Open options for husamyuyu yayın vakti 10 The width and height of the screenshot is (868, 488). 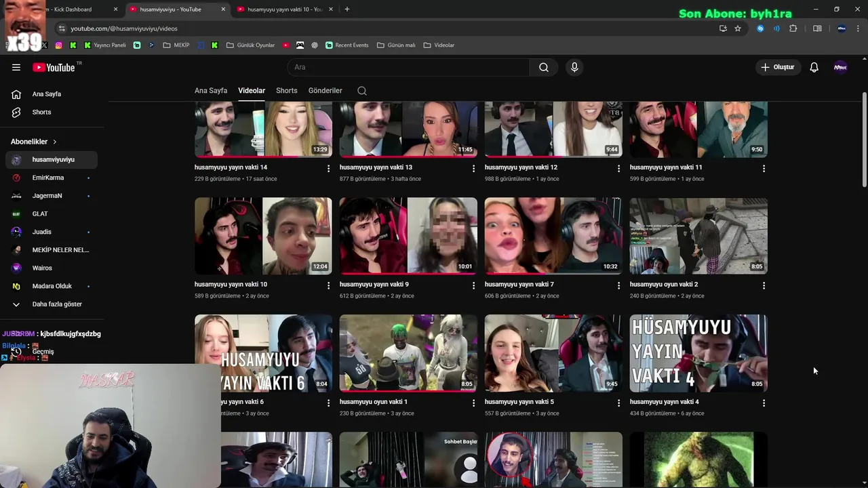(328, 285)
